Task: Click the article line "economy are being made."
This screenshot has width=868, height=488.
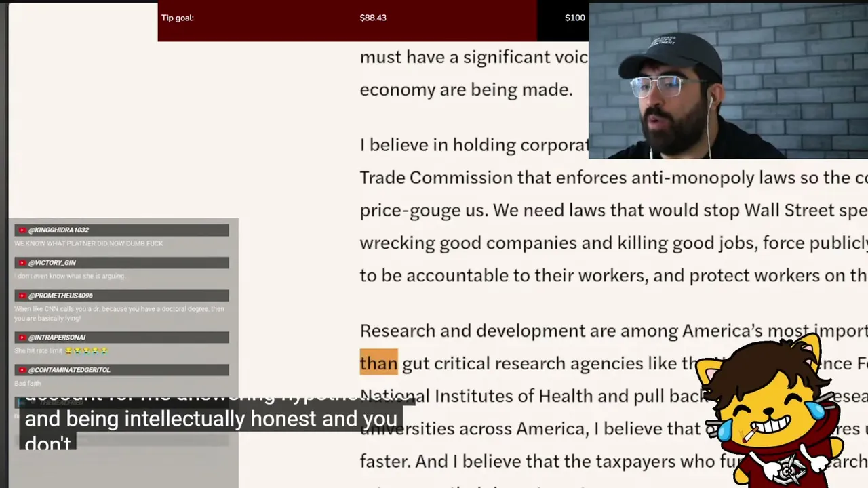Action: click(x=466, y=89)
